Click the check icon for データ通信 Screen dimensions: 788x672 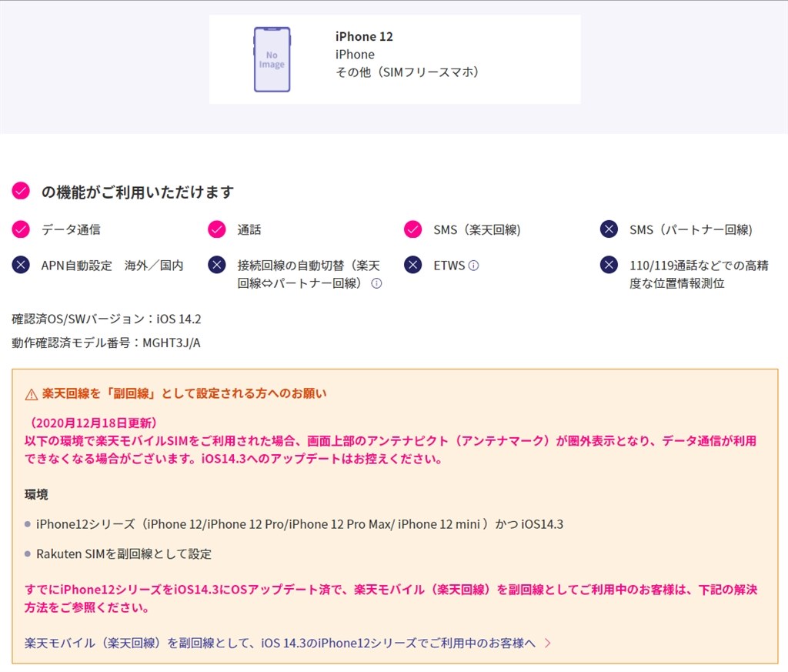[21, 229]
